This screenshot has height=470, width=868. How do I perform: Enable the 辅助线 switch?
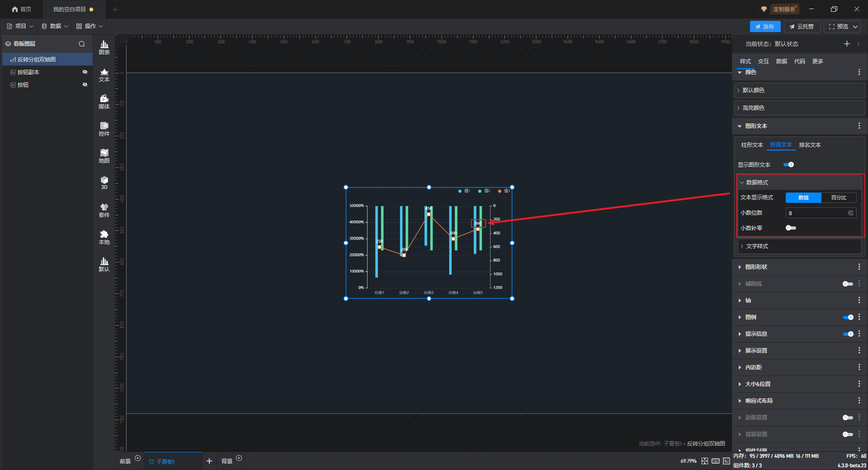848,284
